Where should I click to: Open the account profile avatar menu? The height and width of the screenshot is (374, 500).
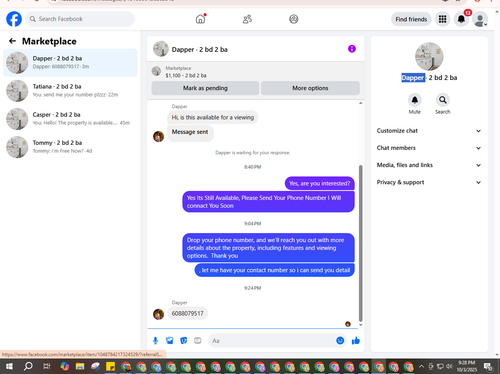(480, 20)
